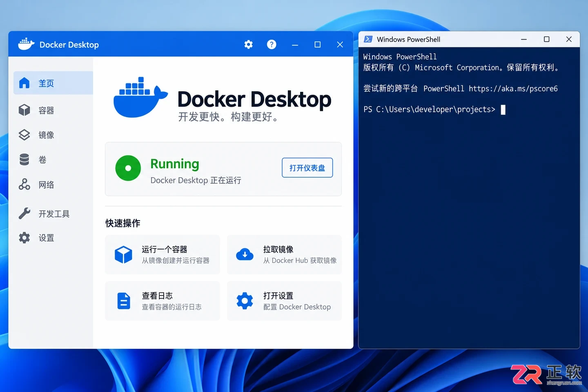Open 开发工具 in sidebar
Screen dimensions: 588x392
coord(54,214)
